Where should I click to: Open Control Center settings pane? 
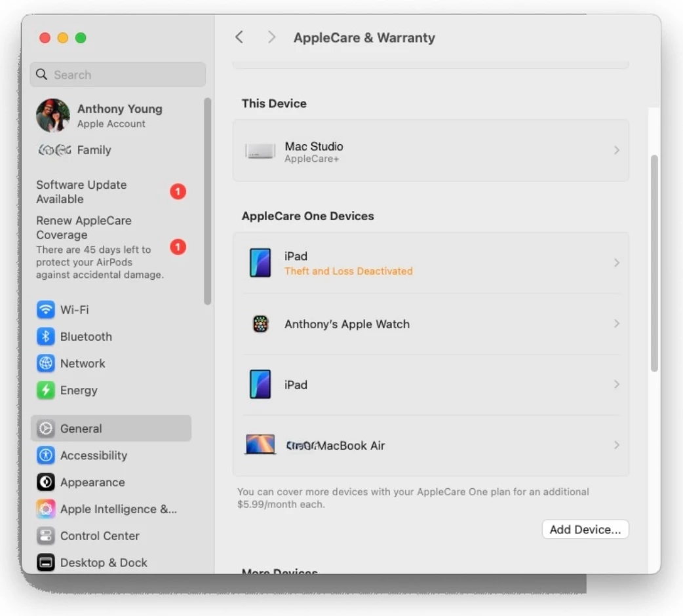pyautogui.click(x=111, y=536)
